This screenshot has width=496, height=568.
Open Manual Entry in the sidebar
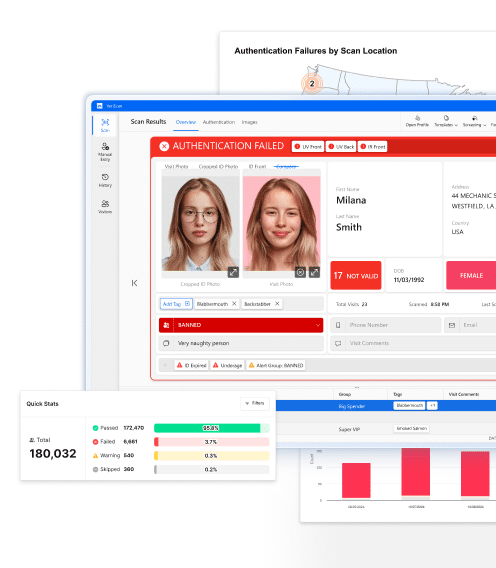point(105,151)
